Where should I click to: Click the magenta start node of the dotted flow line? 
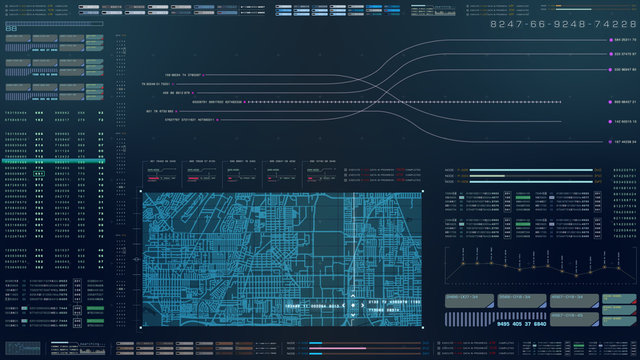pyautogui.click(x=245, y=102)
